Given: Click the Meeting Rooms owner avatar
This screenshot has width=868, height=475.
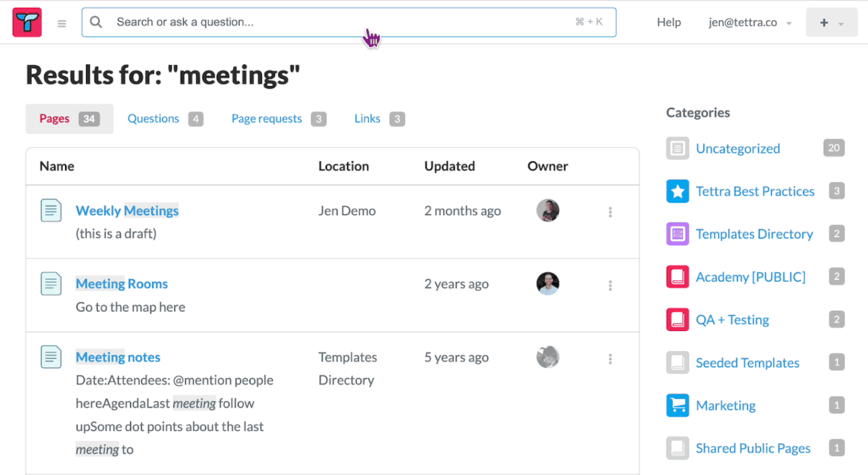Looking at the screenshot, I should 548,284.
